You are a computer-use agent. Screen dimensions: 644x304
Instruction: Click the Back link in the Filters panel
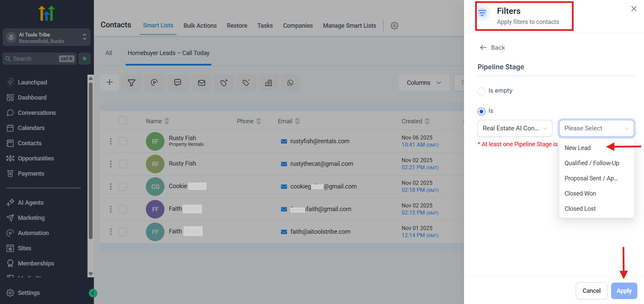tap(492, 47)
